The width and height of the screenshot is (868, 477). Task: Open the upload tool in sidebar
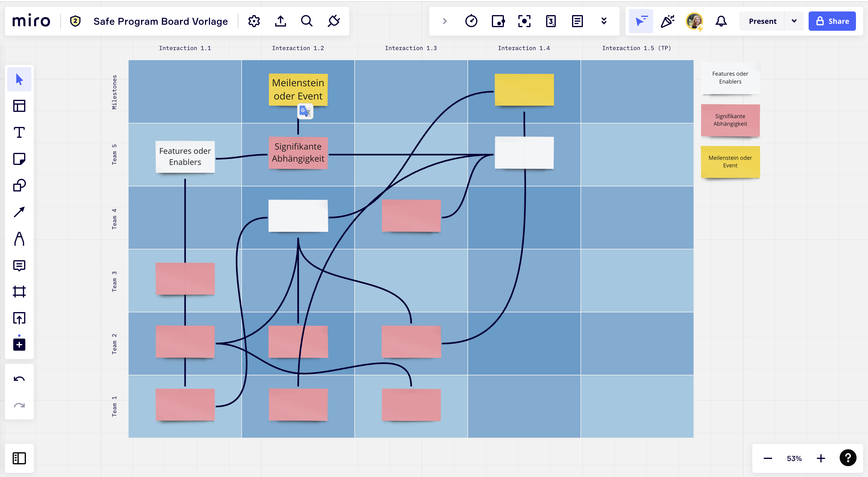click(x=19, y=318)
